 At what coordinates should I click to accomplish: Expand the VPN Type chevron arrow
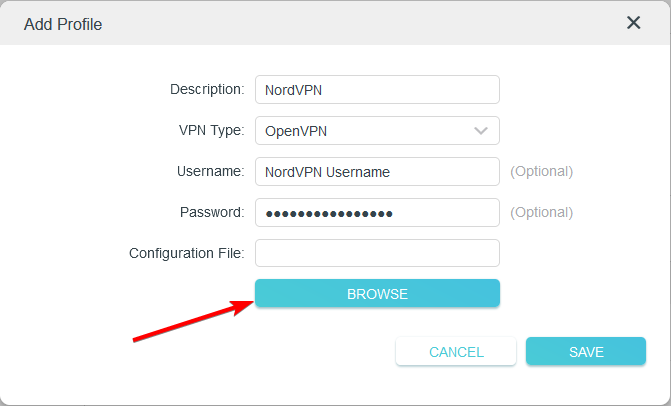pos(481,131)
